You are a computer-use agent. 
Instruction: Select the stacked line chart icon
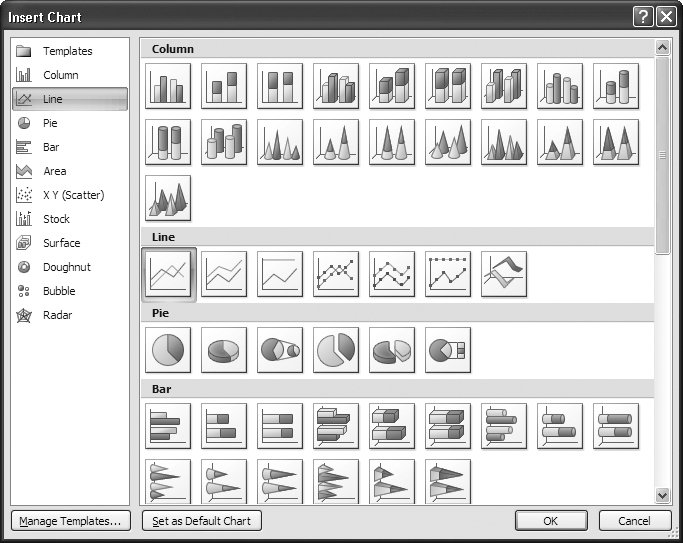click(224, 271)
